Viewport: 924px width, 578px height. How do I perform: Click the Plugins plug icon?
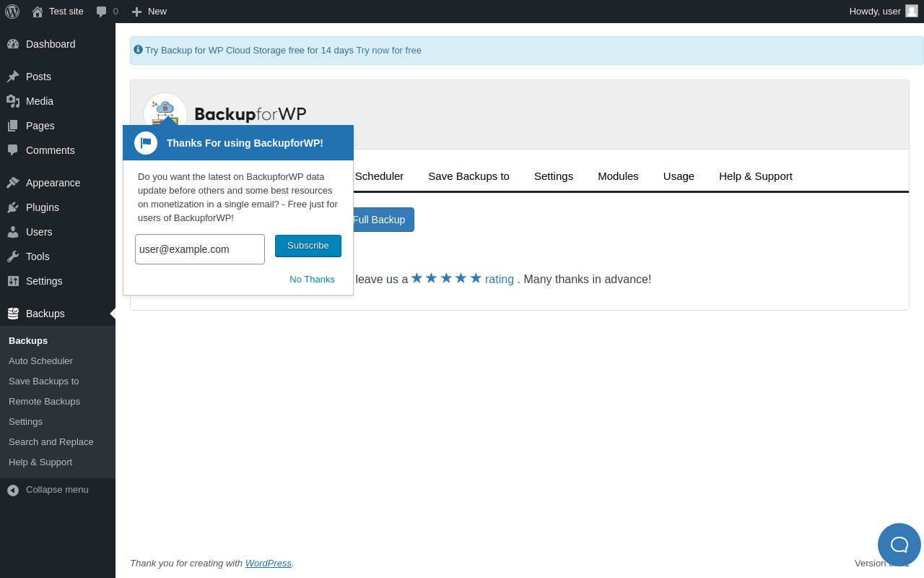[13, 207]
